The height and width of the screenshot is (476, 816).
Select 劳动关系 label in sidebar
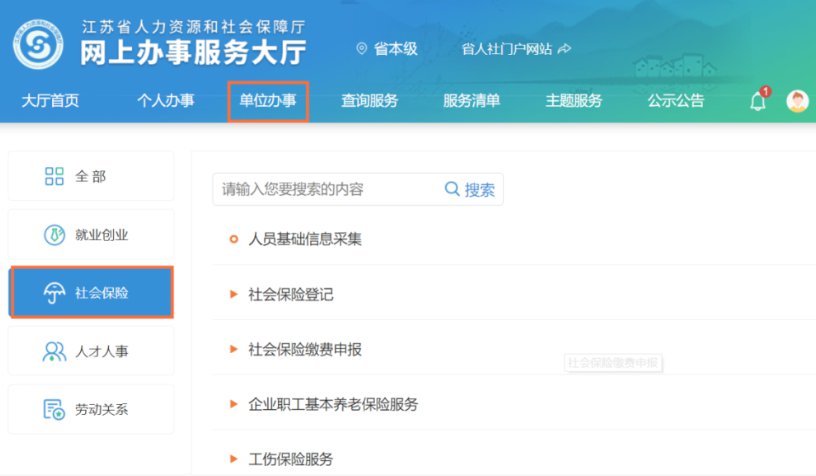pos(101,409)
